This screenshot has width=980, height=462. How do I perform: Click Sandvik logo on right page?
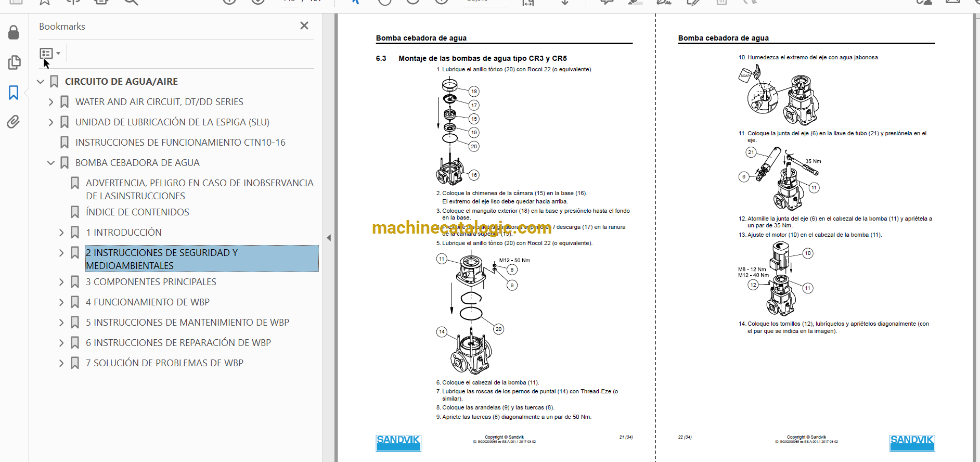click(x=912, y=443)
